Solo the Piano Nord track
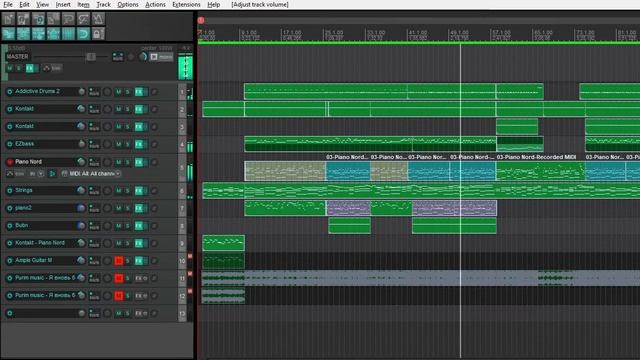 click(x=127, y=162)
